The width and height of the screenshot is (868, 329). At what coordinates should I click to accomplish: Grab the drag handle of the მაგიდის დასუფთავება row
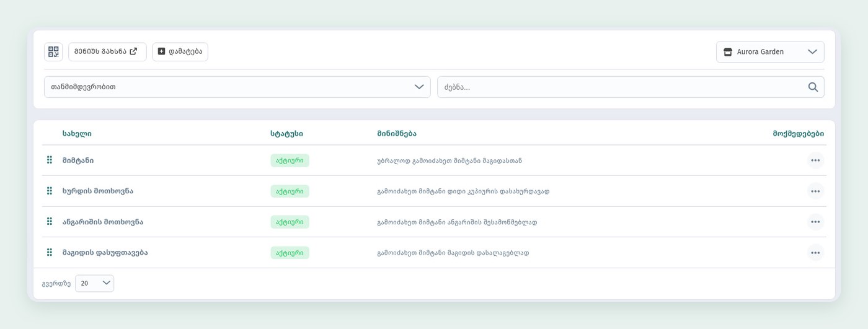[50, 253]
